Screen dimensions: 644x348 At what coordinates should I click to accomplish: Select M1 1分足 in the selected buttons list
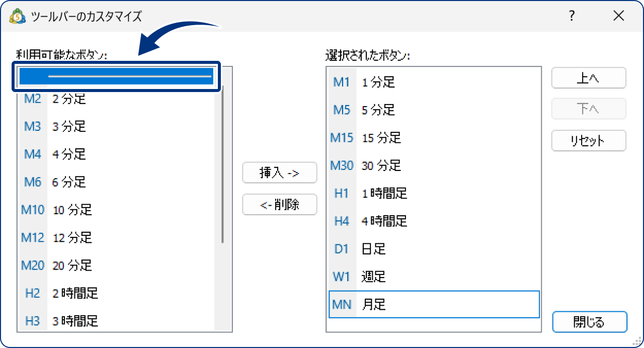(382, 82)
